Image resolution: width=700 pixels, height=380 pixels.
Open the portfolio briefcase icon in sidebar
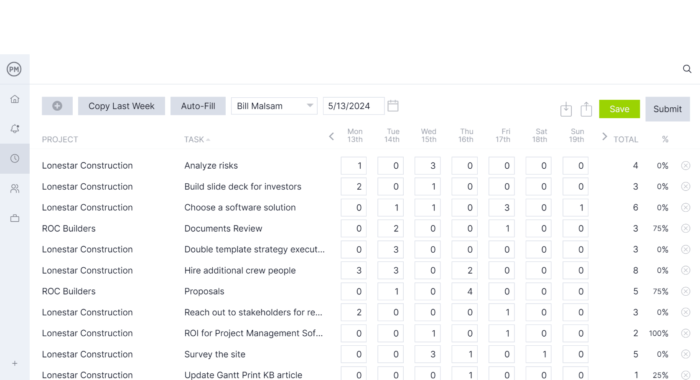[x=15, y=218]
